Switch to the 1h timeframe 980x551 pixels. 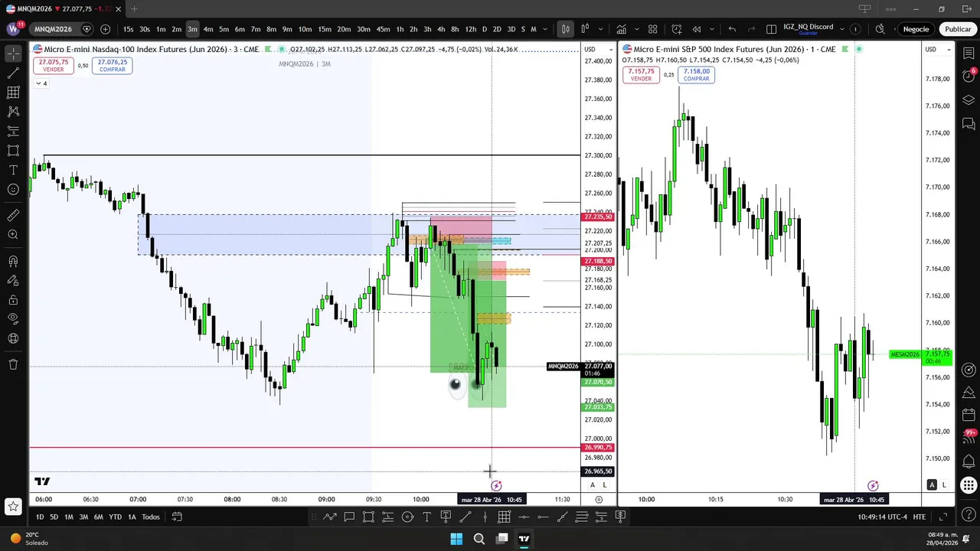click(400, 29)
